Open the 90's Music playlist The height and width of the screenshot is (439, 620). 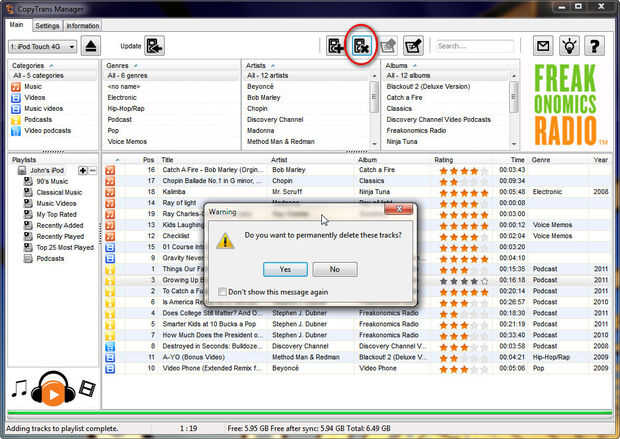pyautogui.click(x=52, y=182)
